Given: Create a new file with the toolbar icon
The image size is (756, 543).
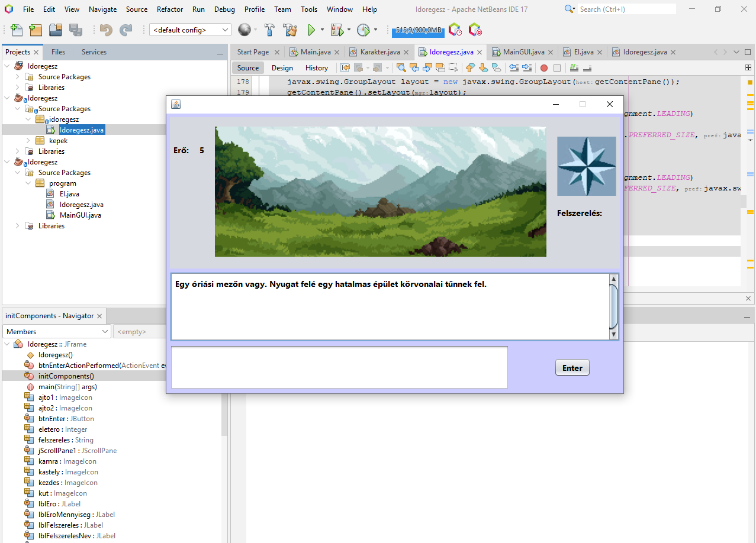Looking at the screenshot, I should (x=17, y=30).
